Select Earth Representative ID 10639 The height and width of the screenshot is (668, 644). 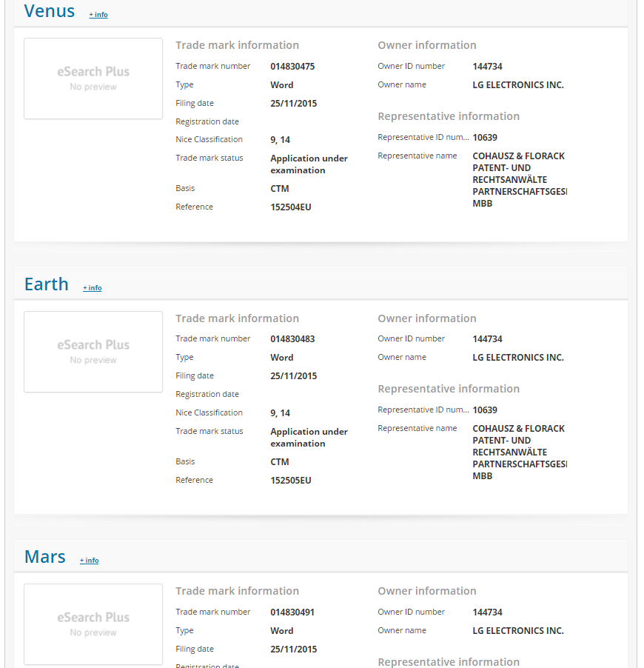click(x=485, y=410)
